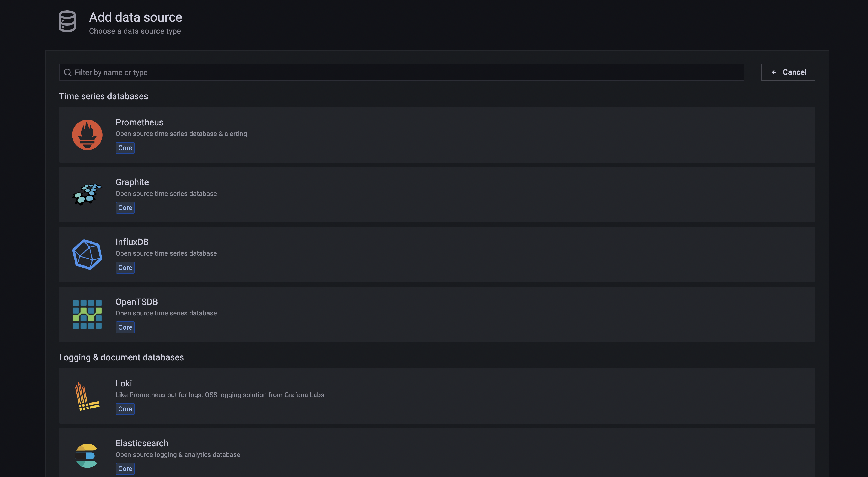
Task: Select the Prometheus data source title
Action: tap(139, 122)
